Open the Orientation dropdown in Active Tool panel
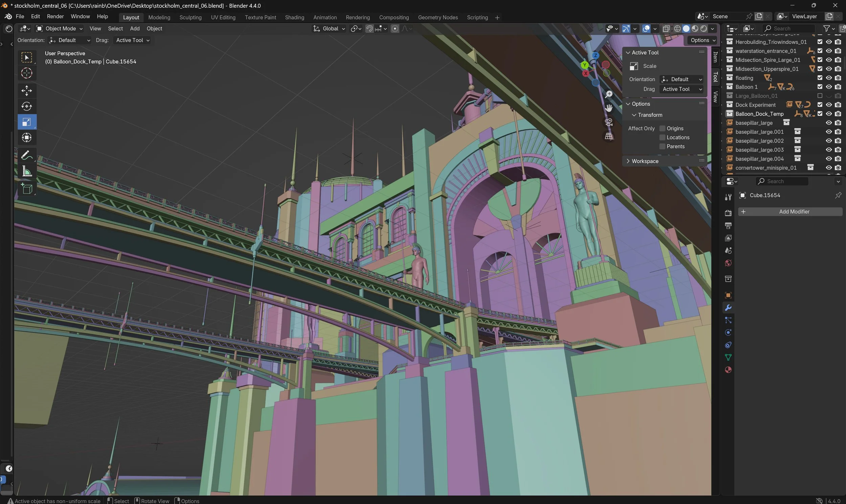Image resolution: width=846 pixels, height=504 pixels. click(x=682, y=79)
